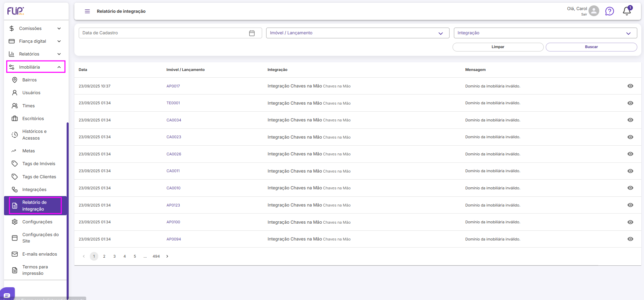Go to previous page arrow
Screen dimensions: 644x300
pos(84,256)
